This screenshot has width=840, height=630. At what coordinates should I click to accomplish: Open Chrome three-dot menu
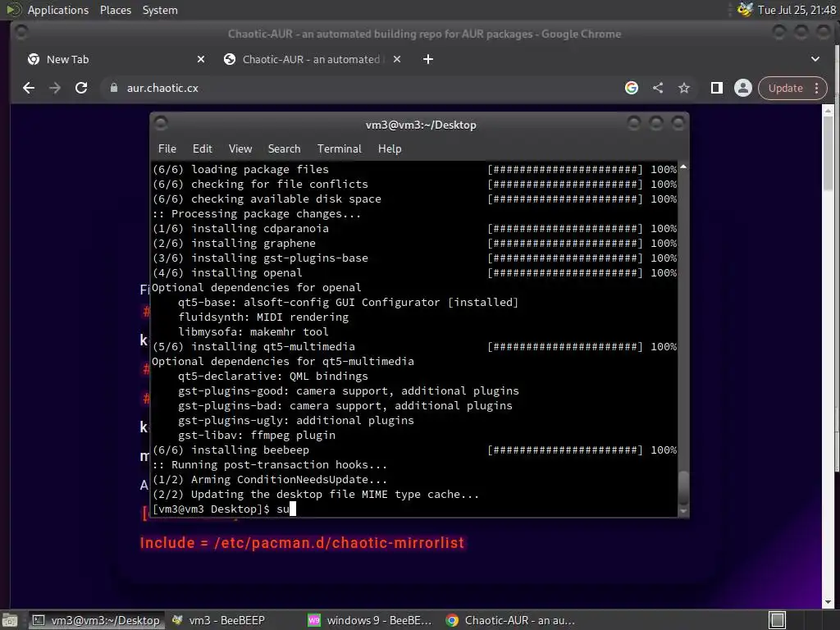(x=817, y=88)
